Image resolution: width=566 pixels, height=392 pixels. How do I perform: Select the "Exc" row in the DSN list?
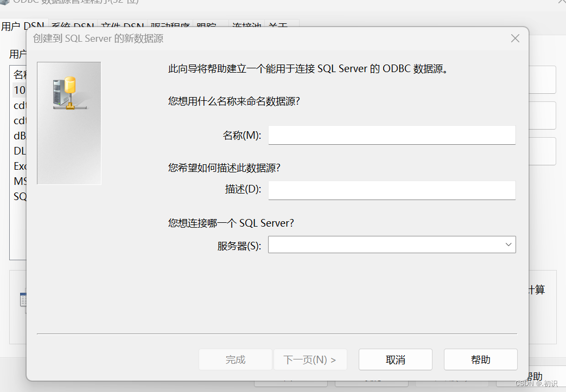(x=20, y=166)
